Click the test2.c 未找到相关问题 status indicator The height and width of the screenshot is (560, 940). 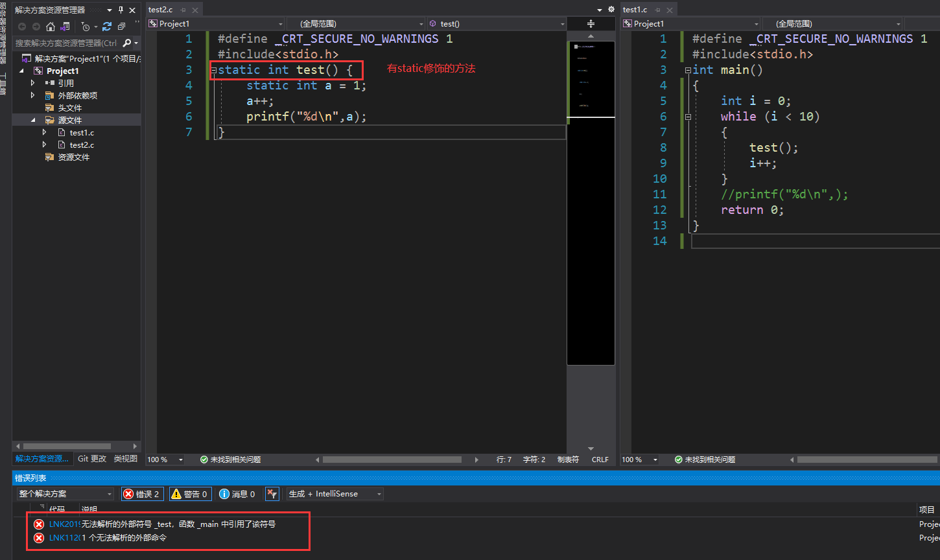230,460
